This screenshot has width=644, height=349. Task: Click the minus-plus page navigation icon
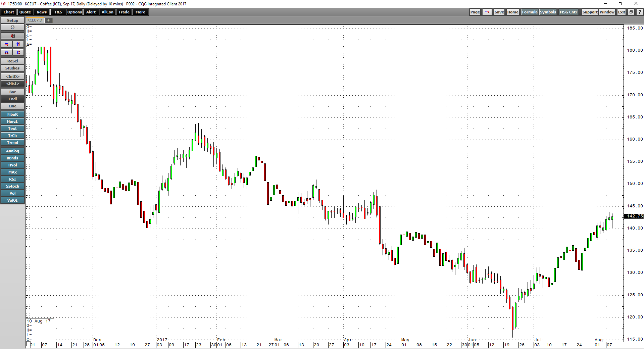point(487,12)
